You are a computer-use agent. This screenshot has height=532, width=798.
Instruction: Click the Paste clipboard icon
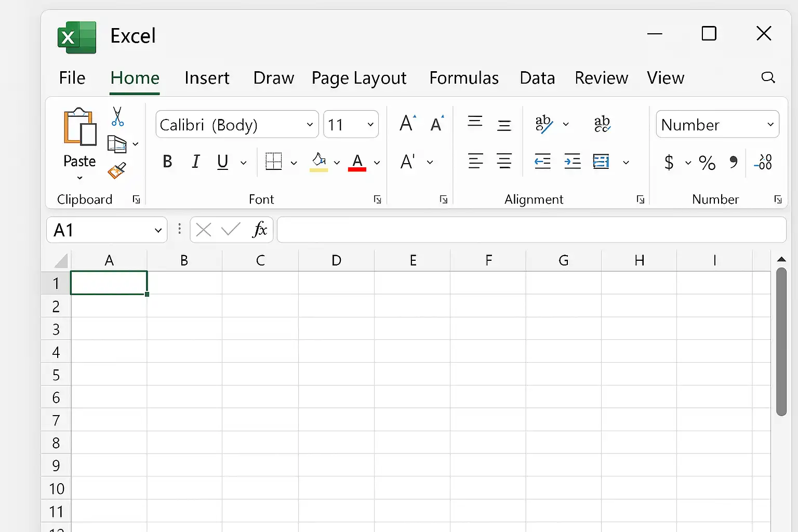click(x=79, y=127)
